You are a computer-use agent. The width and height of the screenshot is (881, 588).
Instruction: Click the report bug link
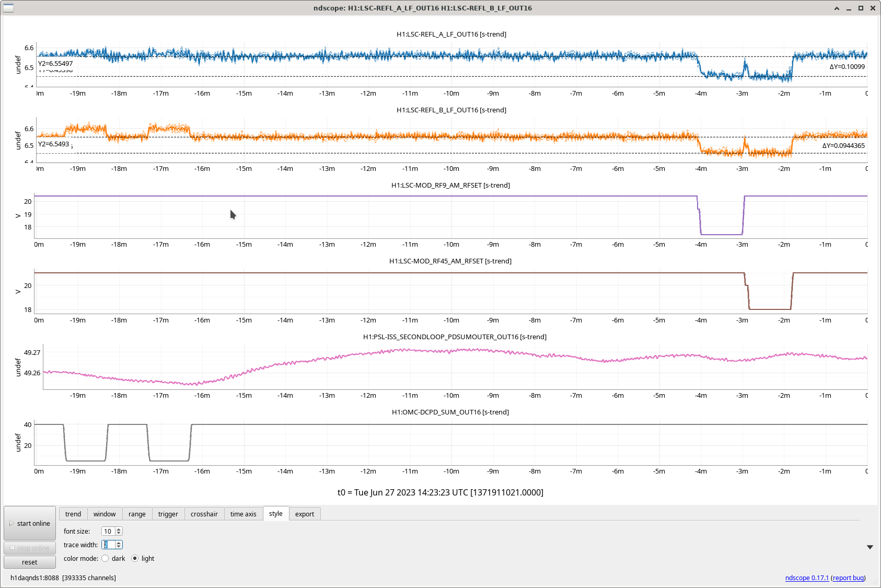pyautogui.click(x=848, y=578)
